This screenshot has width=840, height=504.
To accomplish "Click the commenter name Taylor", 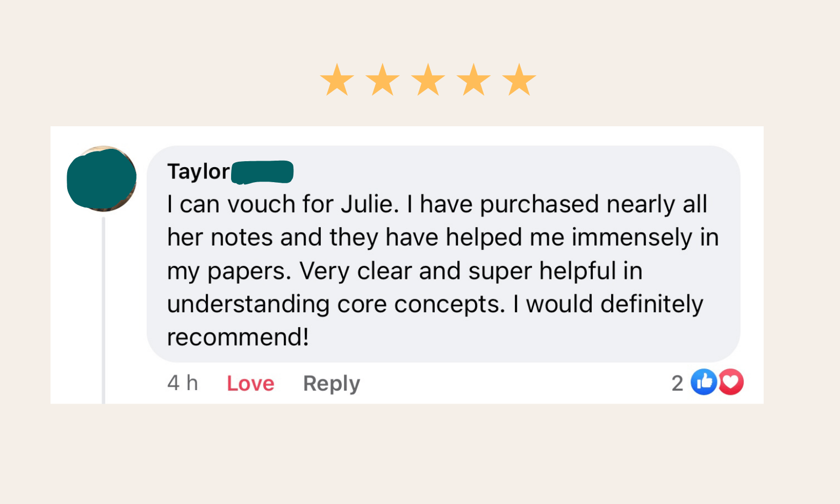I will (198, 172).
